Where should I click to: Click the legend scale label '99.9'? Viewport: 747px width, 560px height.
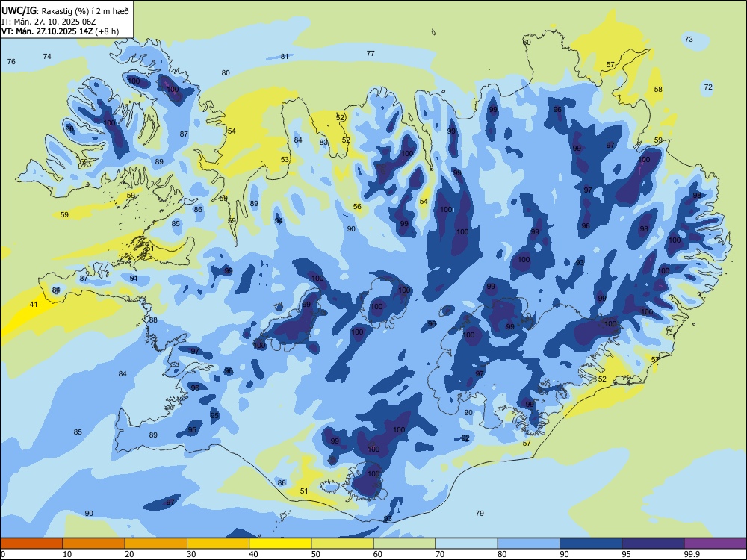pyautogui.click(x=692, y=554)
